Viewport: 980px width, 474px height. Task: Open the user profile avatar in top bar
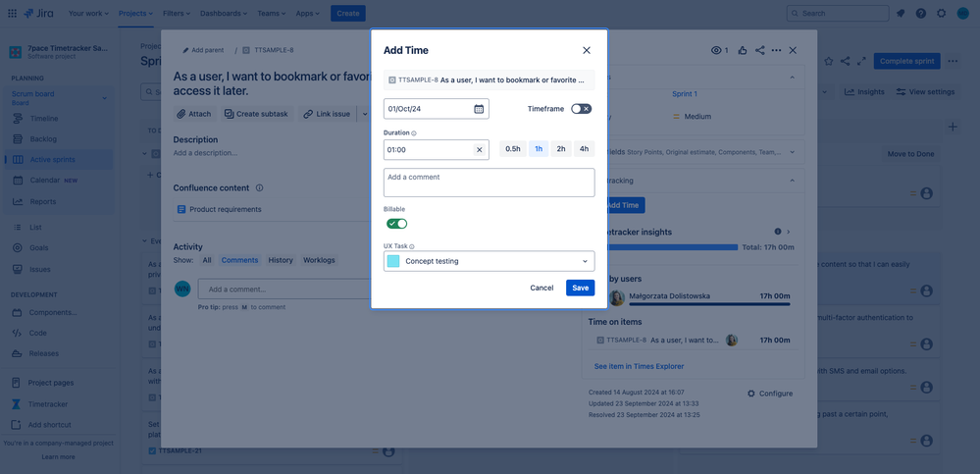(x=962, y=13)
